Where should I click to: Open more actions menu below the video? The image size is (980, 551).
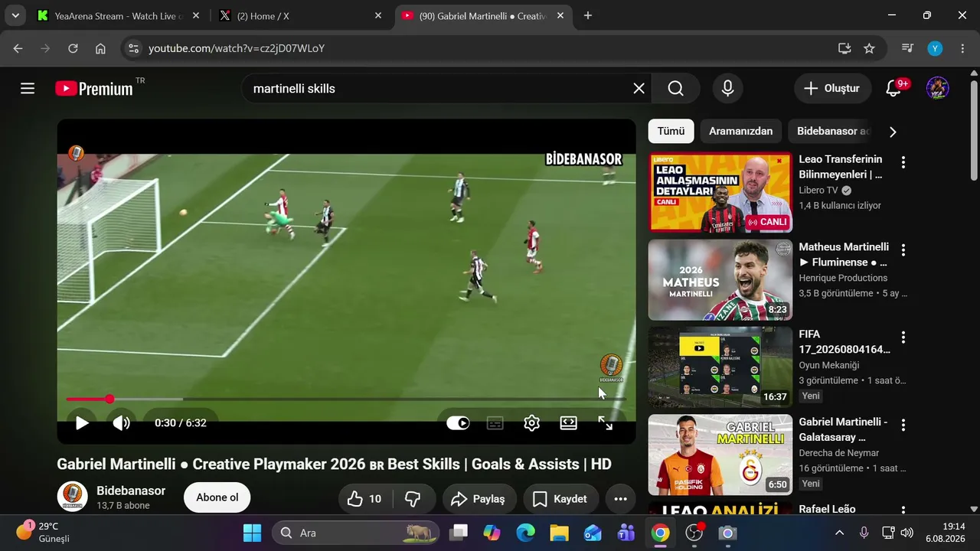click(620, 499)
